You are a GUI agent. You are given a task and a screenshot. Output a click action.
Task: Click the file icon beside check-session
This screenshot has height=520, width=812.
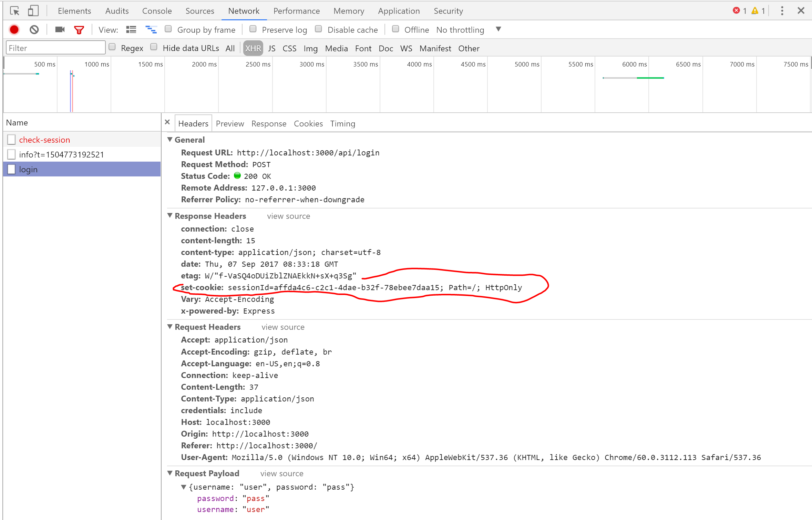11,140
